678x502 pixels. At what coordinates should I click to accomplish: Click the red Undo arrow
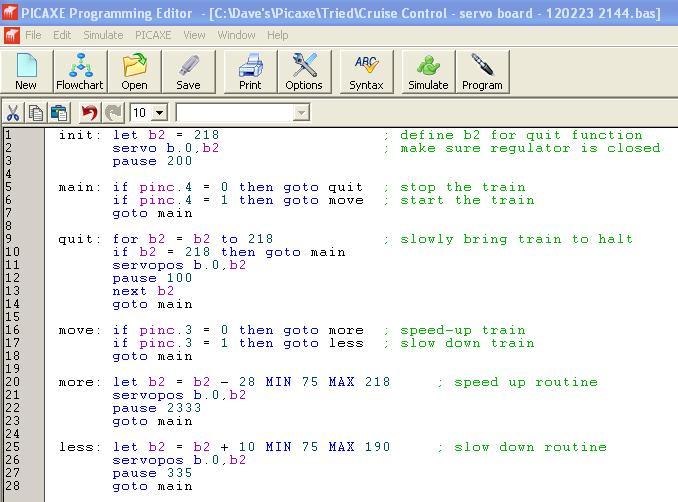[90, 113]
